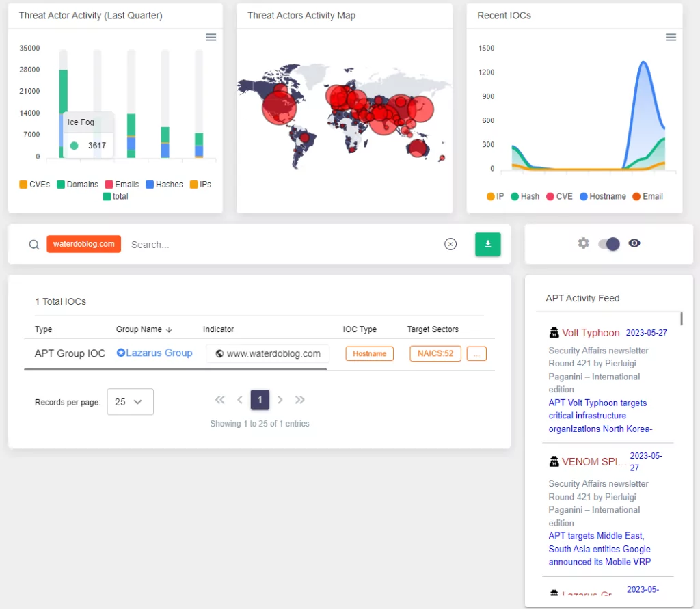Remove the waterdoblog.com search tag
Image resolution: width=700 pixels, height=609 pixels.
(83, 244)
